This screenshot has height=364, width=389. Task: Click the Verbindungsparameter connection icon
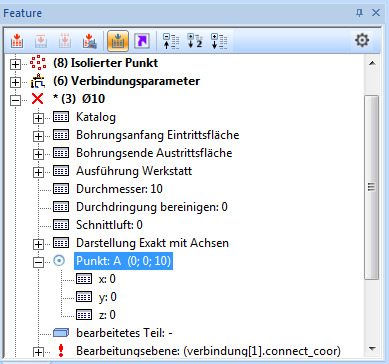[x=38, y=81]
